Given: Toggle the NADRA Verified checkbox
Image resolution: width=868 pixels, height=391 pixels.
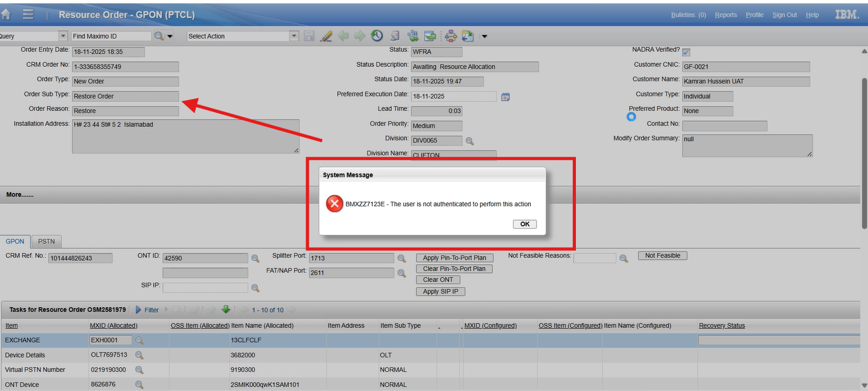Looking at the screenshot, I should coord(686,52).
